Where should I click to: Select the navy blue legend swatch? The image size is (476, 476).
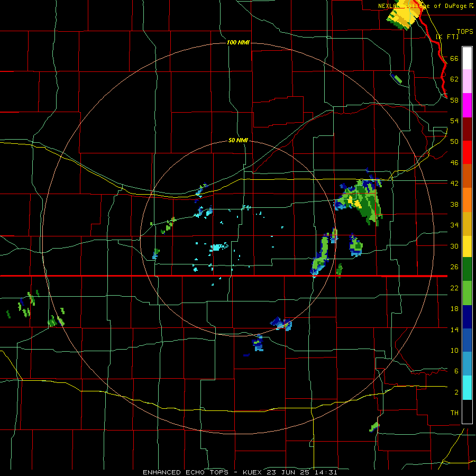click(467, 317)
